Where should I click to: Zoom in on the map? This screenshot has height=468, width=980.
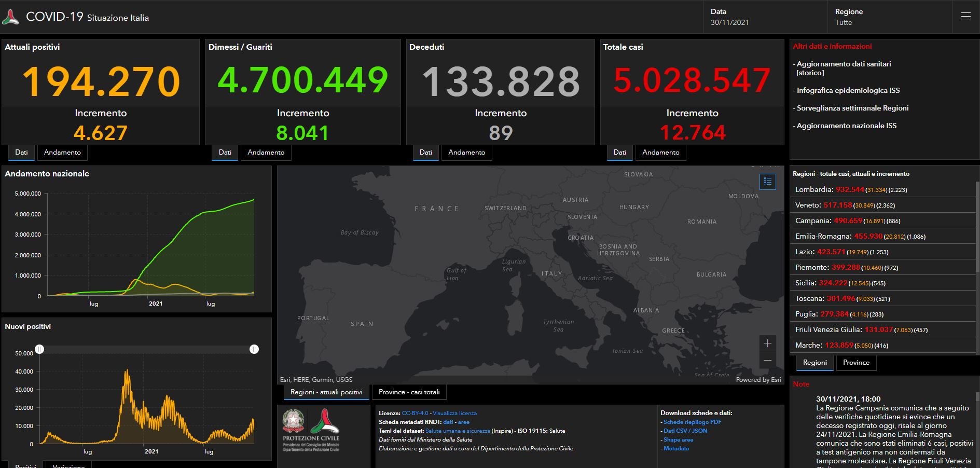coord(767,343)
